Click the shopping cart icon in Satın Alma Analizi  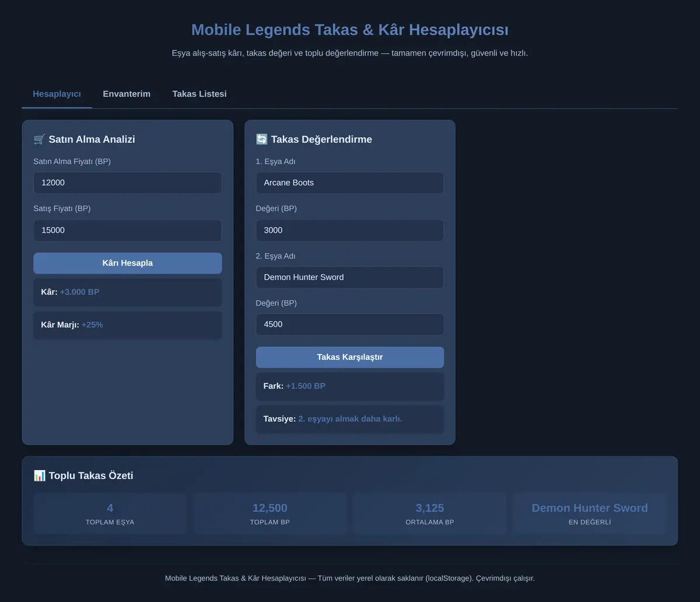click(x=39, y=139)
